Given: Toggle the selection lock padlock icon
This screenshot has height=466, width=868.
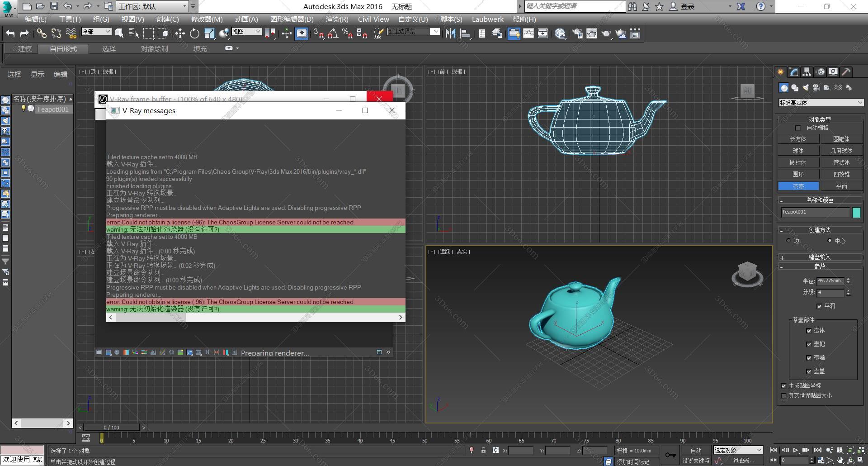Looking at the screenshot, I should tap(483, 450).
